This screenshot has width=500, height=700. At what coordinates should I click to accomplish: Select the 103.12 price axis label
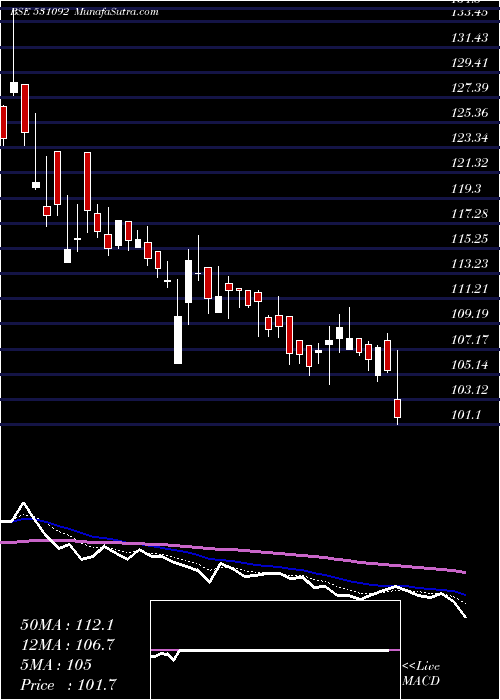[x=470, y=390]
